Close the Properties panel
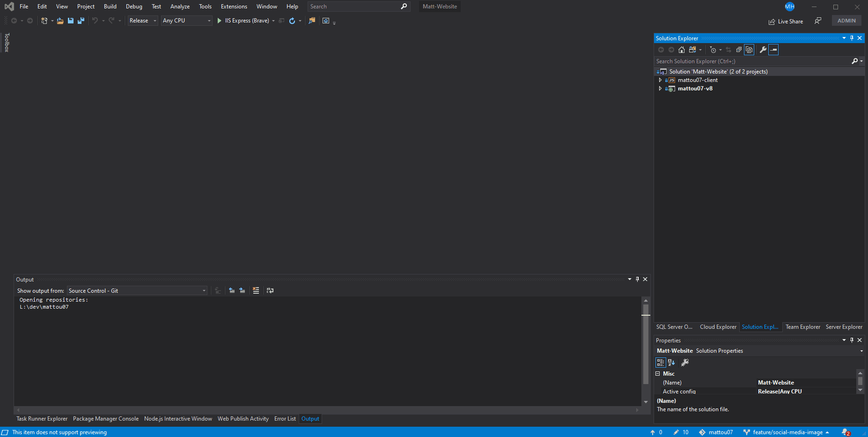 pyautogui.click(x=860, y=341)
